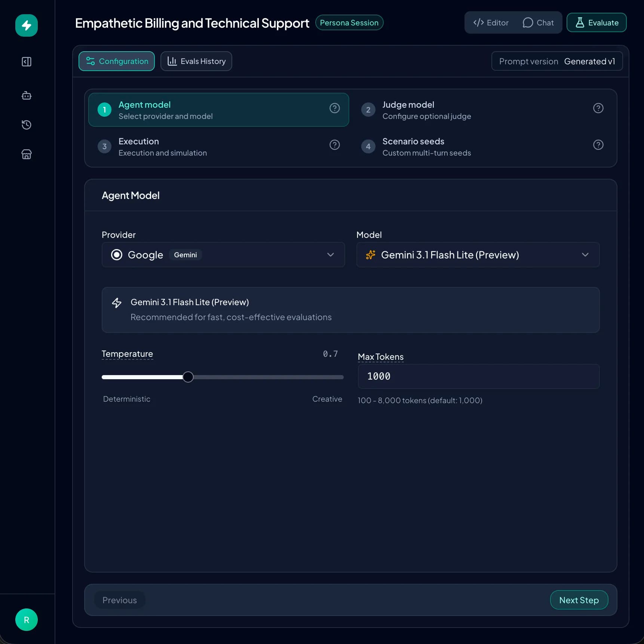Go to step 4 Scenario seeds
The image size is (644, 644).
[x=482, y=147]
